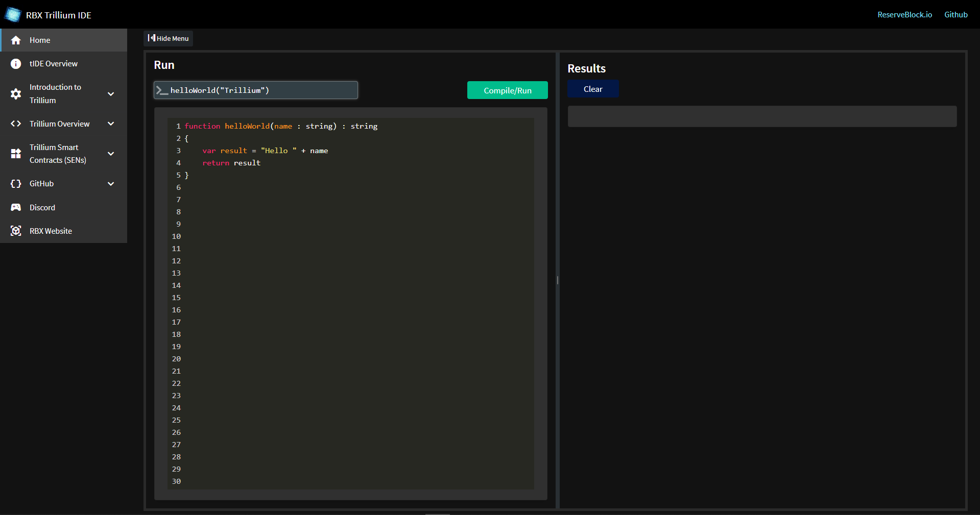Click the RBX Trillium IDE logo icon

pyautogui.click(x=13, y=14)
